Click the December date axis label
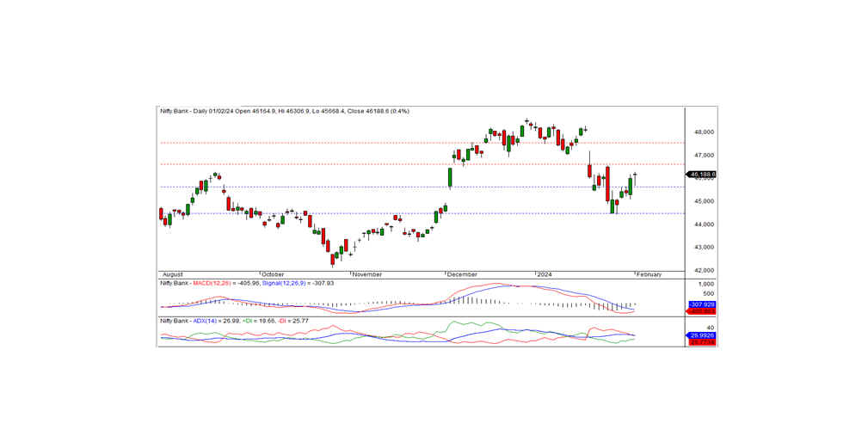868x448 pixels. [462, 274]
